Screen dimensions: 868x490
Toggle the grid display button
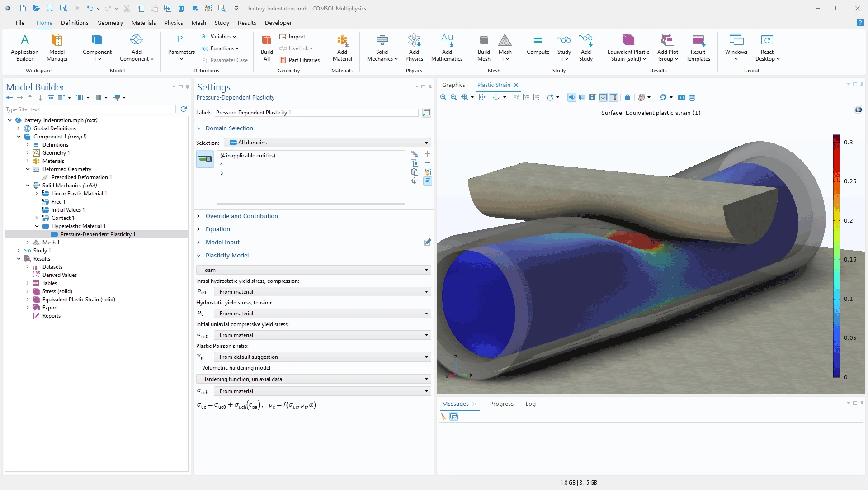(593, 97)
